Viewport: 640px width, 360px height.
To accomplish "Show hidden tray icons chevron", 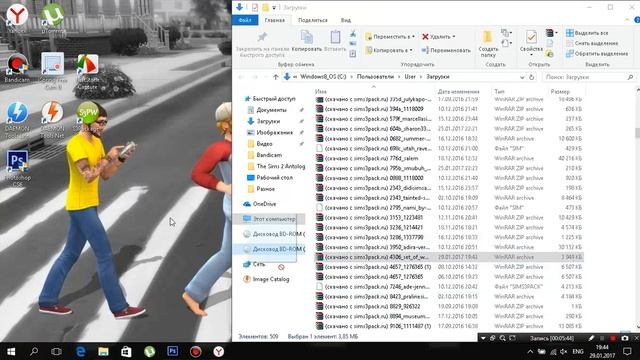I will pyautogui.click(x=530, y=351).
